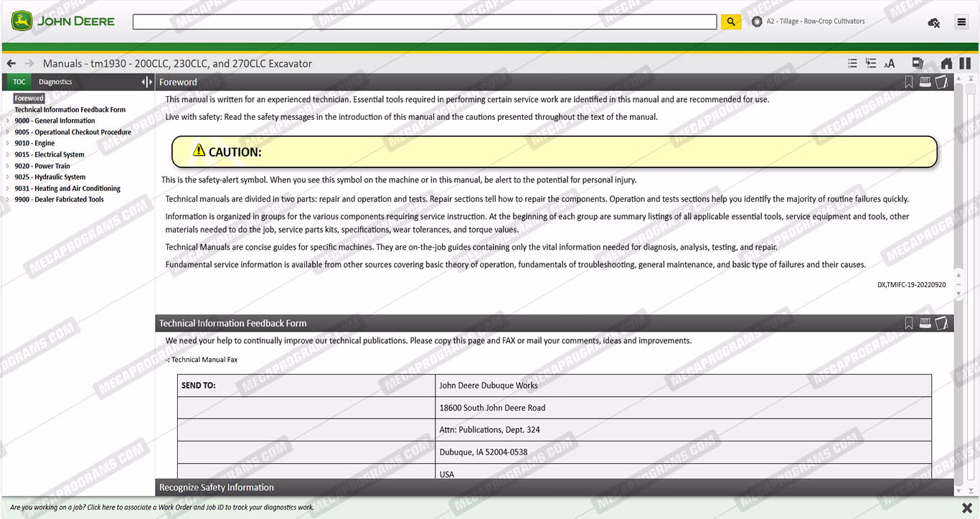This screenshot has height=519, width=980.
Task: Expand the 9015 - Electrical System node
Action: (x=8, y=155)
